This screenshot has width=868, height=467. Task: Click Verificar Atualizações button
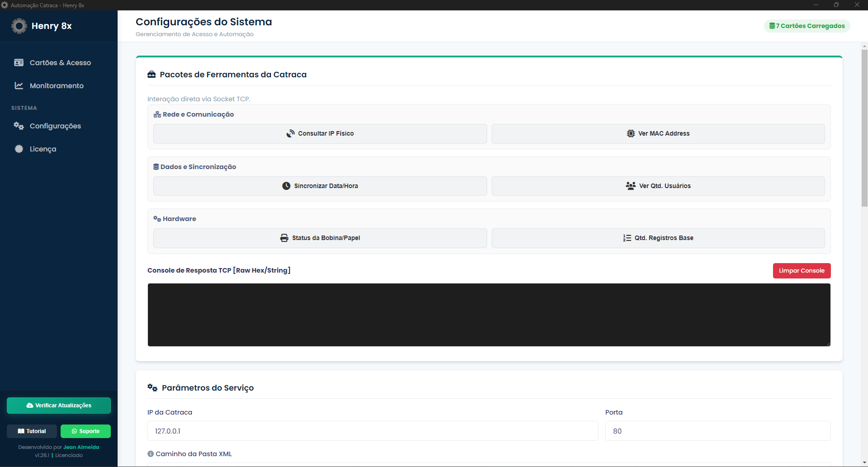pyautogui.click(x=59, y=406)
